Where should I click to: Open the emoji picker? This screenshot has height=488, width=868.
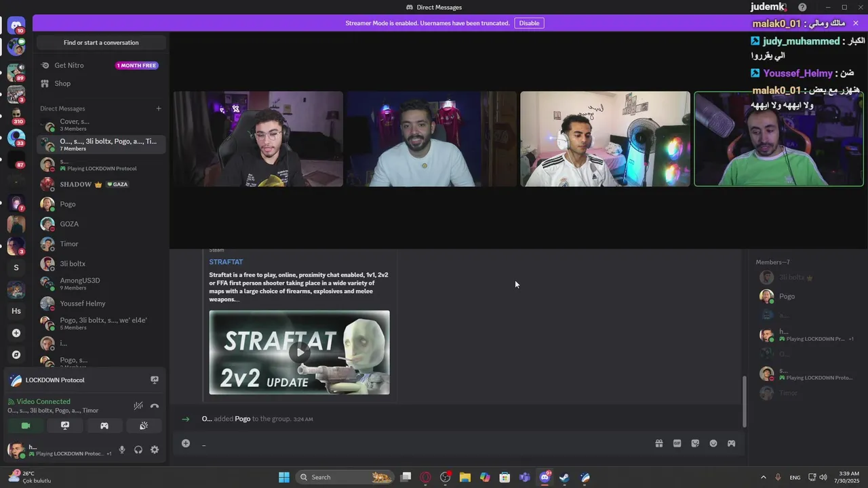click(713, 443)
